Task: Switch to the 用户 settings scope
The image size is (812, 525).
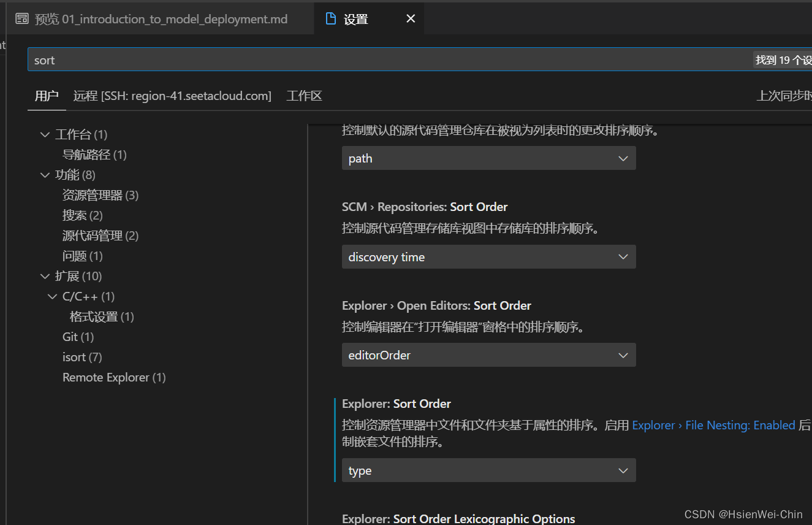Action: pyautogui.click(x=47, y=95)
